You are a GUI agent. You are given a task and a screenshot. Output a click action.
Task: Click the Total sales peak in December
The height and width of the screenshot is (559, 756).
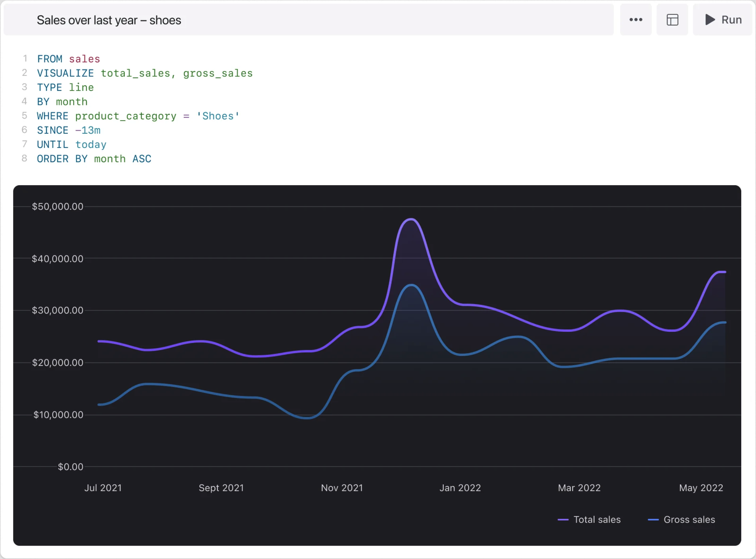[x=411, y=219]
